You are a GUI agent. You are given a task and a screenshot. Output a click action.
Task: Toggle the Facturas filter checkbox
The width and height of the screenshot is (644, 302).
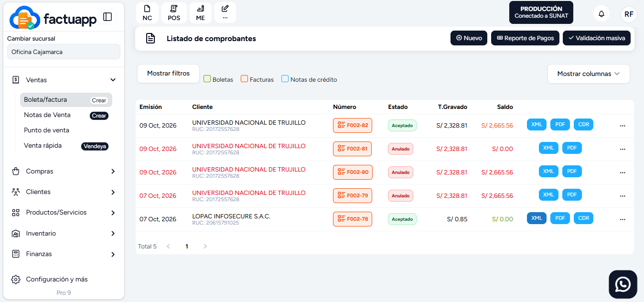[x=245, y=79]
